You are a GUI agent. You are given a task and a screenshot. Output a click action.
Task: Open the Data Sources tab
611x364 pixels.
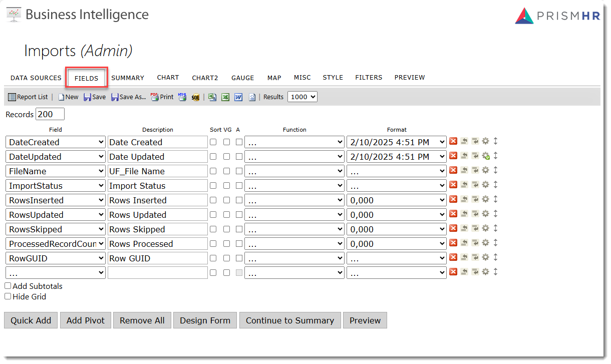pyautogui.click(x=36, y=78)
